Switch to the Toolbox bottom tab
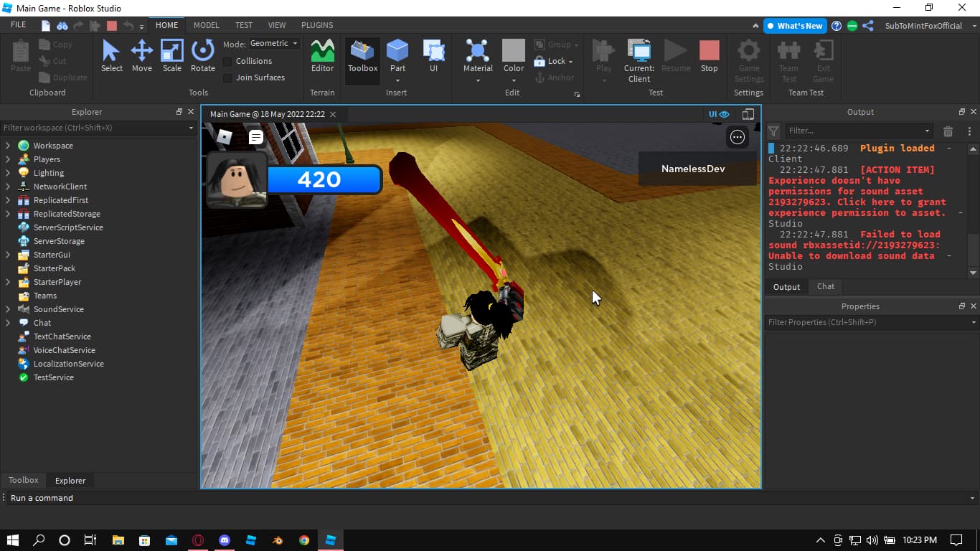This screenshot has width=980, height=551. pos(24,480)
